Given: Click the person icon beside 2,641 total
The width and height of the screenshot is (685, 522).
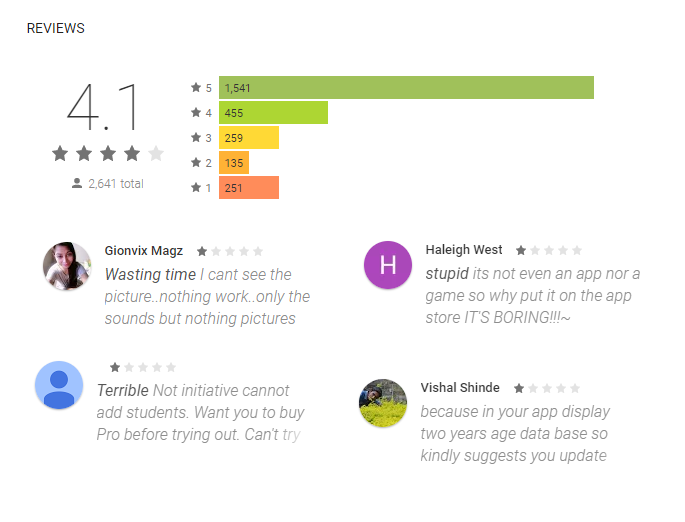Looking at the screenshot, I should pos(77,183).
